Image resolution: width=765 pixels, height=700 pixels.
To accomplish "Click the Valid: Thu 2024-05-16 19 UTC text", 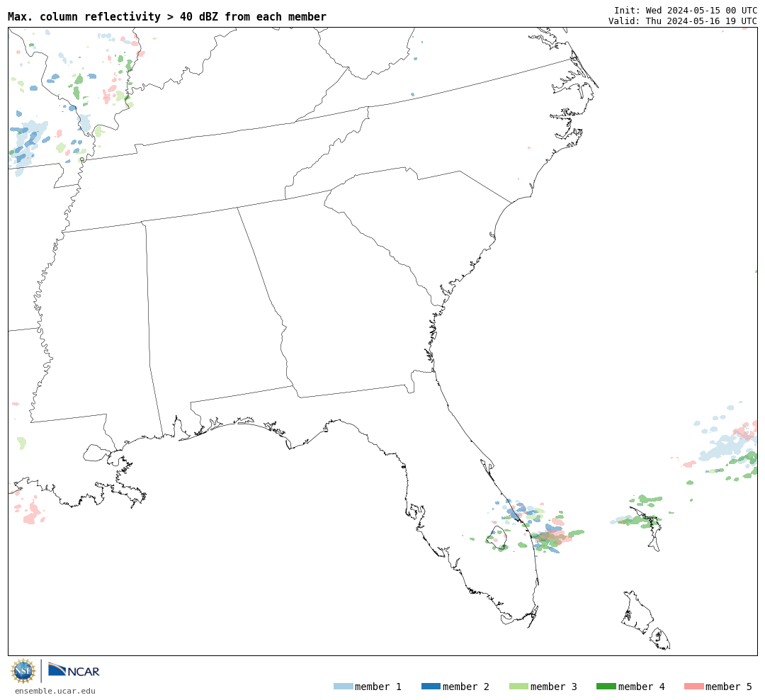I will (x=683, y=21).
